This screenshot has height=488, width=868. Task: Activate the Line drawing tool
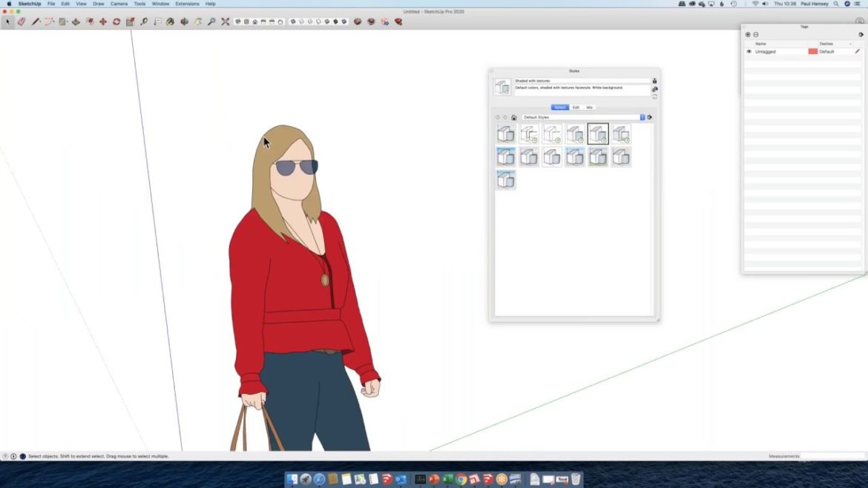(x=34, y=22)
